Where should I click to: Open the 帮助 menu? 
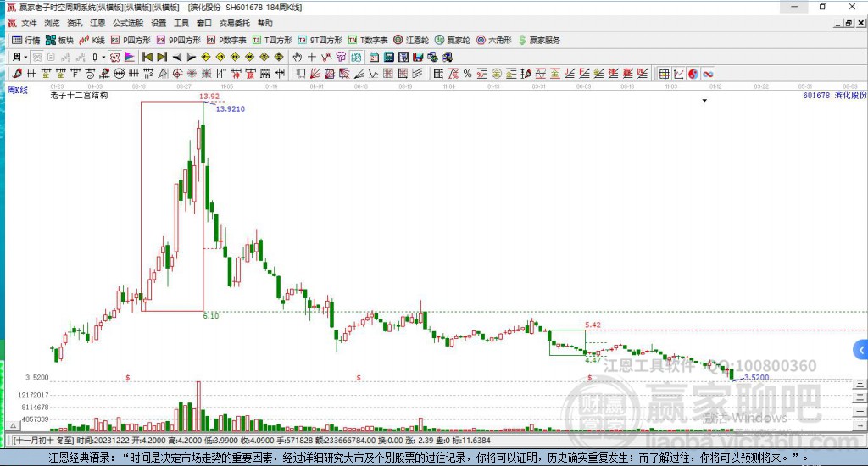click(265, 23)
